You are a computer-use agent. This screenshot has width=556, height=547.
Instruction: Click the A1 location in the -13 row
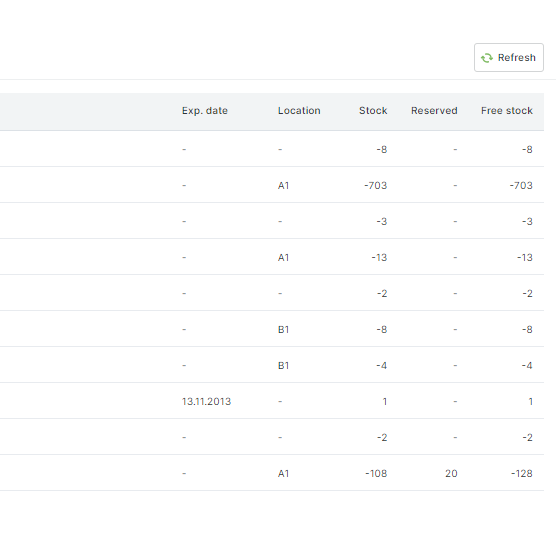click(283, 257)
